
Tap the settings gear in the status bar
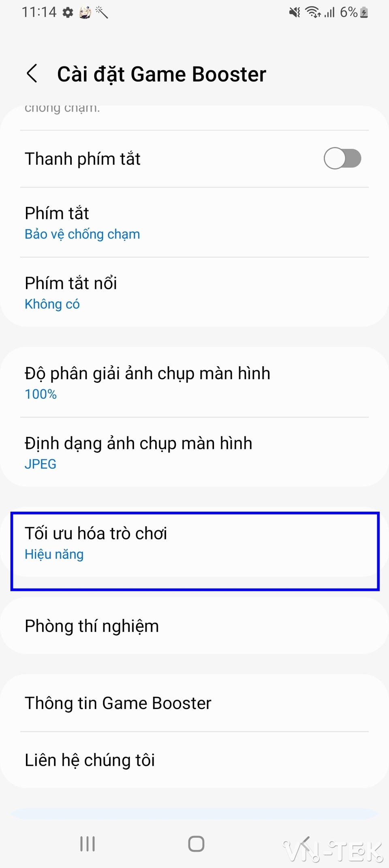pos(68,13)
